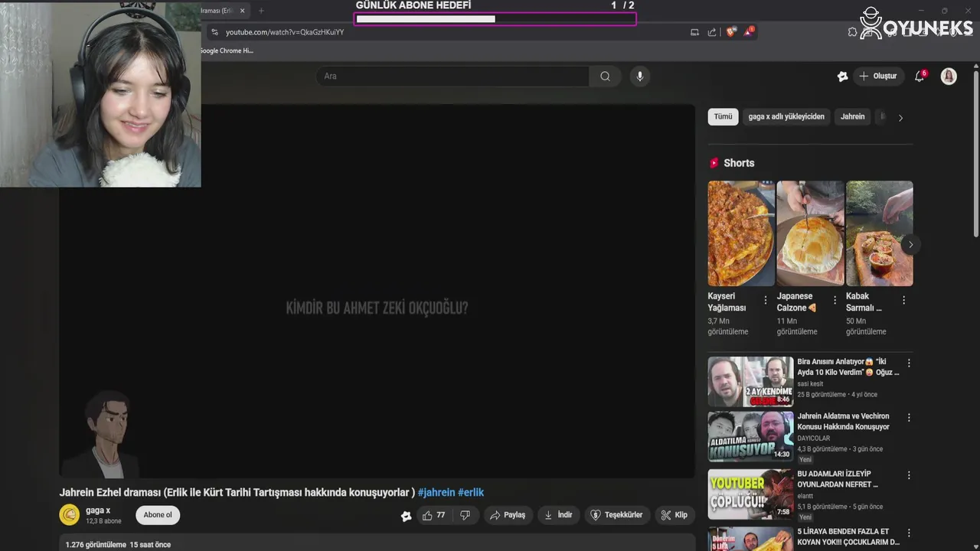
Task: Open options for 5 LİRAYA BENDEN FAZLA video
Action: tap(909, 533)
